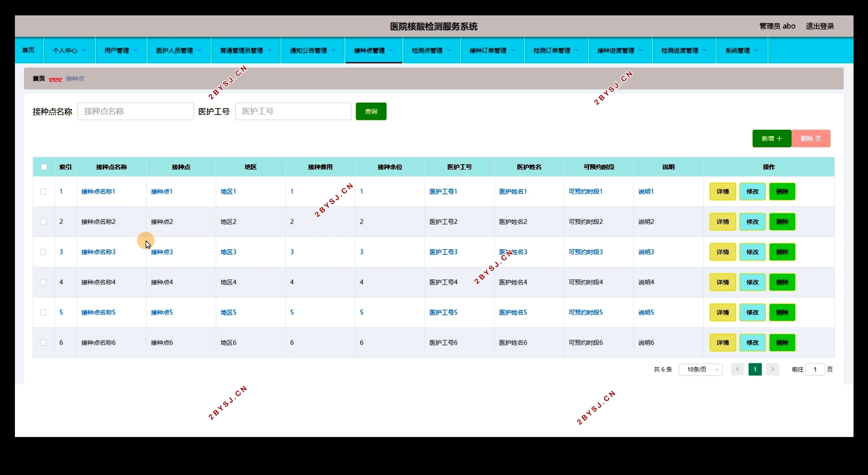The image size is (868, 475).
Task: View 详情 for 接种点名称6
Action: (722, 342)
